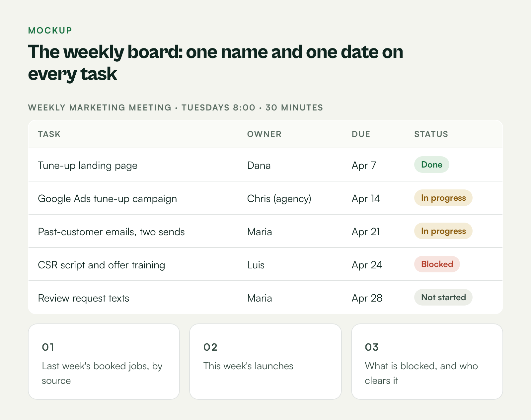Click the Done status badge
531x420 pixels.
431,165
